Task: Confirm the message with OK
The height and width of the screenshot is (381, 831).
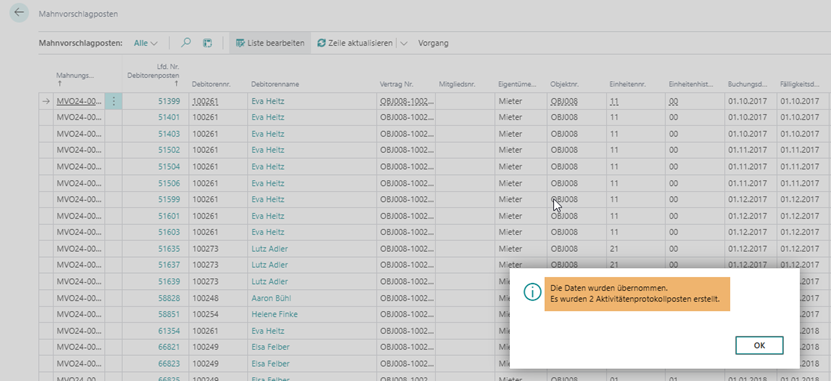Action: [x=759, y=345]
